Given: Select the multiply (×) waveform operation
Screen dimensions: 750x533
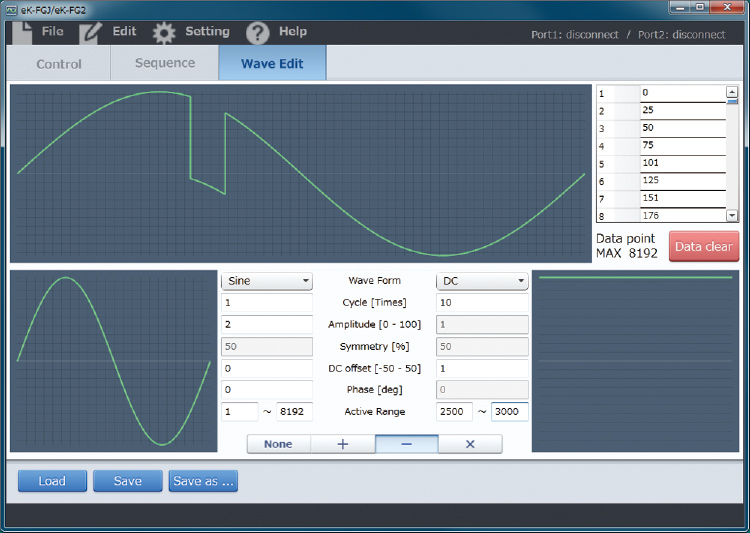Looking at the screenshot, I should (x=470, y=444).
